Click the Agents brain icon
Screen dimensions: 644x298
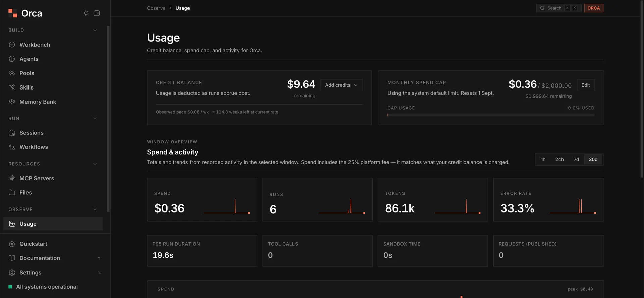pos(12,59)
